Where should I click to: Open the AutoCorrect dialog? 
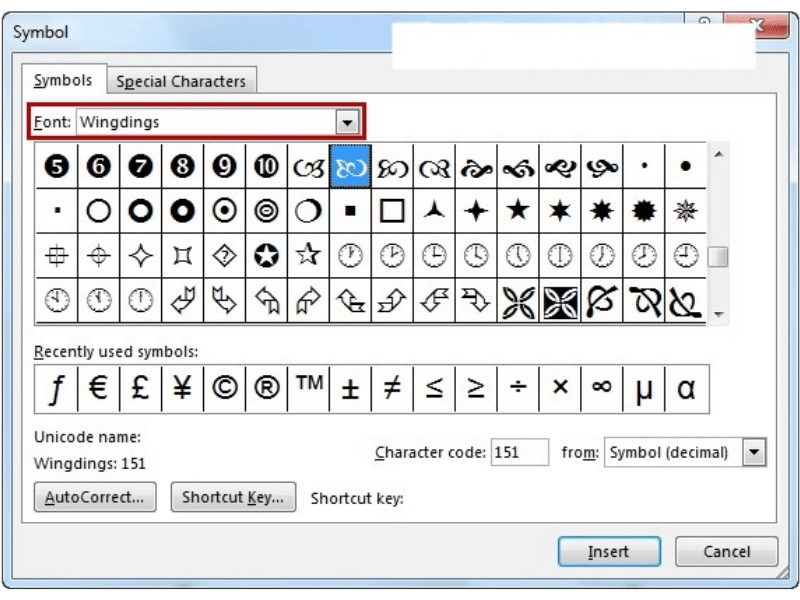pos(95,497)
